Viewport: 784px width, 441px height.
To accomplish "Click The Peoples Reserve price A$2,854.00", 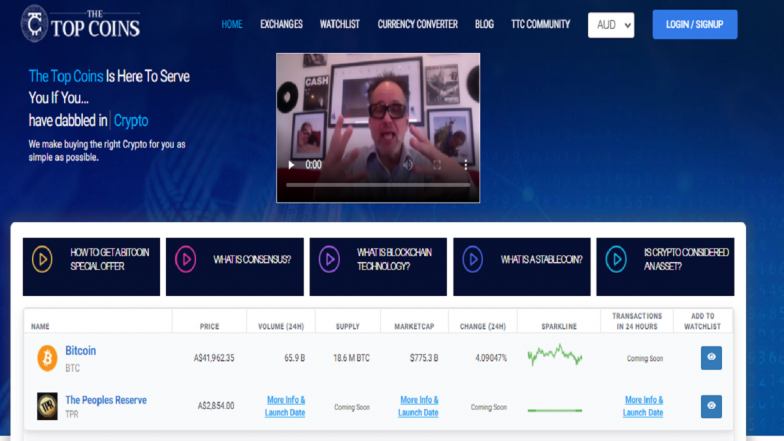I will 216,406.
